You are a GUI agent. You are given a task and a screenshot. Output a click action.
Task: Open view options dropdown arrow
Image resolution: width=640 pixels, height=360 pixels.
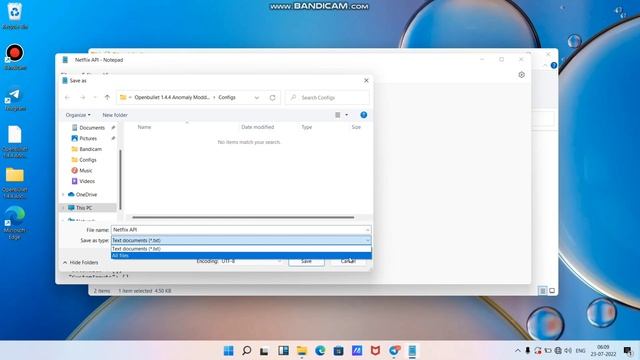[x=347, y=115]
